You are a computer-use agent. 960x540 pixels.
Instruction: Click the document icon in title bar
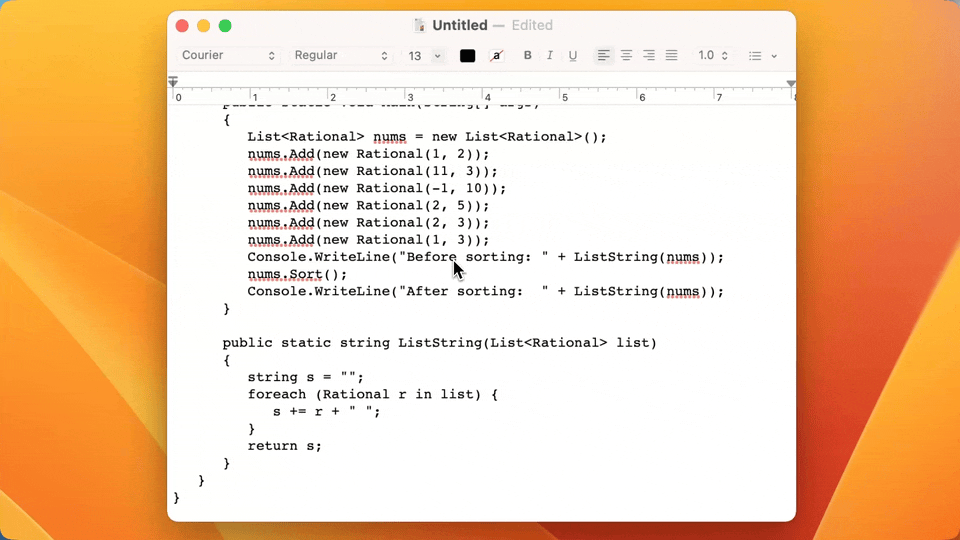coord(419,25)
